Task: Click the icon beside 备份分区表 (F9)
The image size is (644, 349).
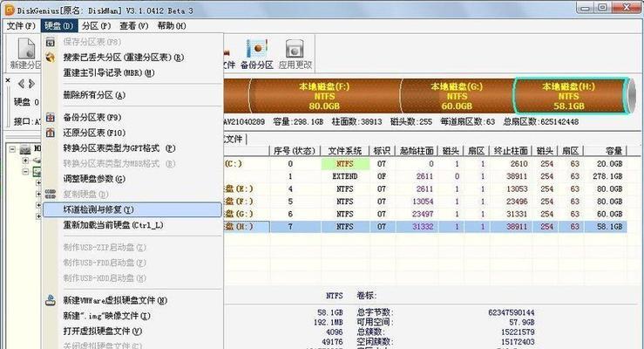Action: [x=50, y=118]
